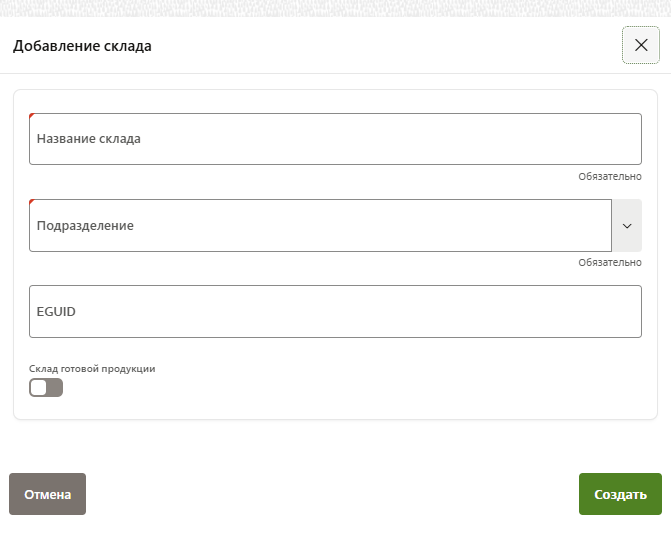The height and width of the screenshot is (535, 671).
Task: Click the EGUID placeholder label
Action: [x=56, y=312]
